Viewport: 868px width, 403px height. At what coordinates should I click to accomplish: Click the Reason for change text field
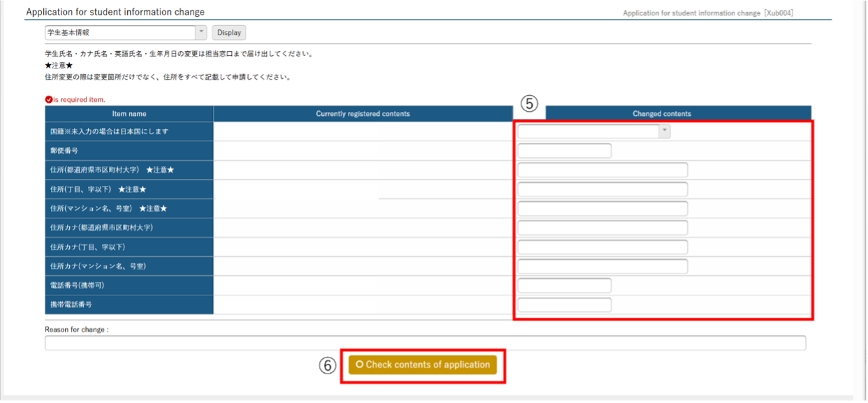point(425,343)
